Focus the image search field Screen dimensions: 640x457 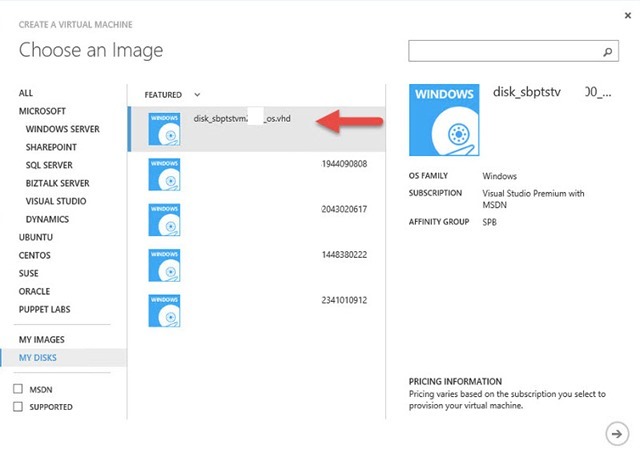point(513,51)
